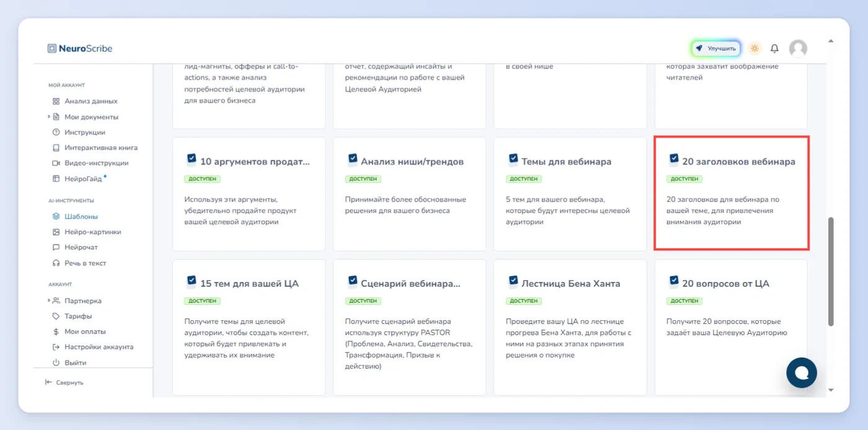Image resolution: width=868 pixels, height=430 pixels.
Task: Collapse sidebar with Свернуть
Action: (64, 382)
